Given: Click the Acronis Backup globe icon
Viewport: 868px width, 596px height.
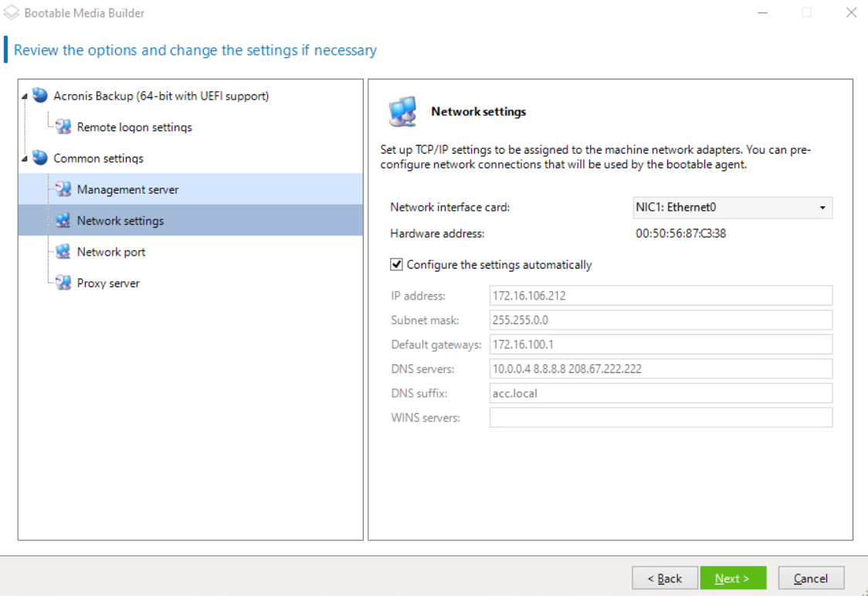Looking at the screenshot, I should [x=40, y=95].
